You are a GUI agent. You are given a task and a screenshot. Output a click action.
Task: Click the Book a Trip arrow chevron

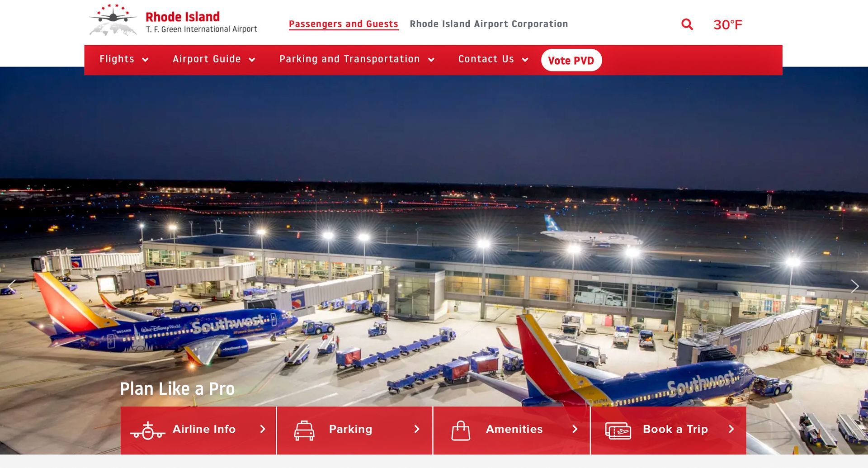[731, 429]
